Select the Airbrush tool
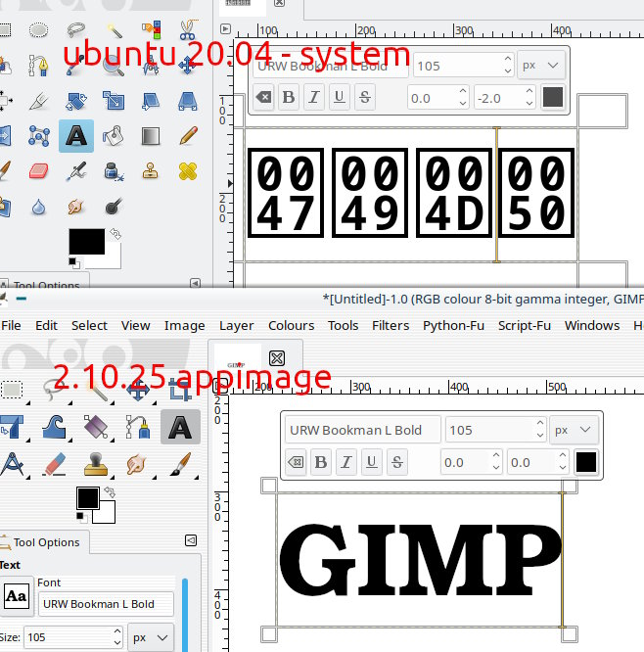The width and height of the screenshot is (644, 652). (76, 171)
